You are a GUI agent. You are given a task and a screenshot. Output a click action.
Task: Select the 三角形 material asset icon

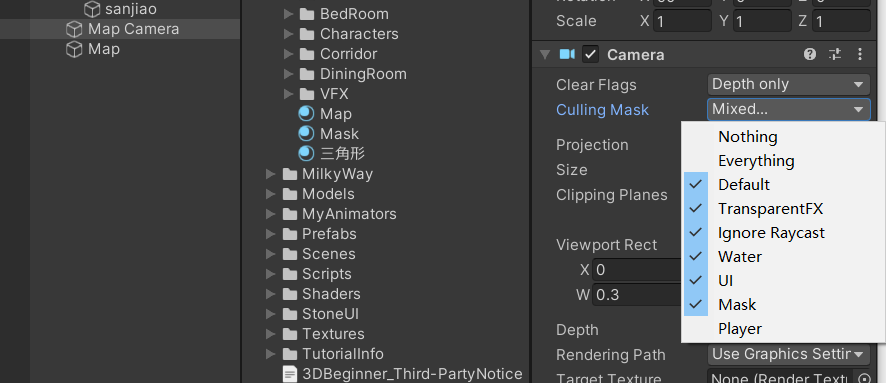[x=306, y=154]
